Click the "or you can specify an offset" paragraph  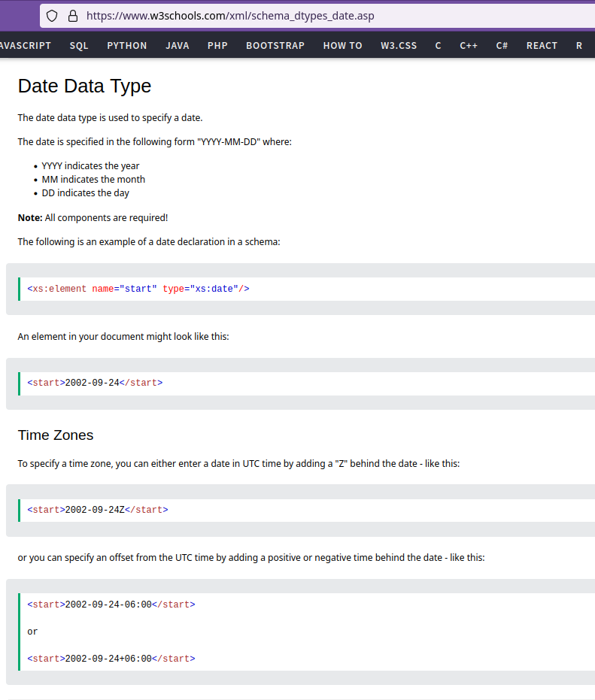point(251,557)
